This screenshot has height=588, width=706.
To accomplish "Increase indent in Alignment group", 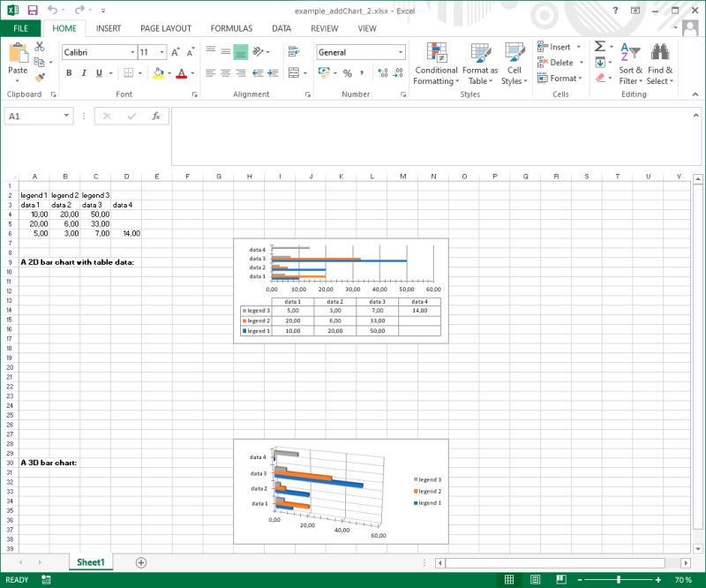I will tap(274, 72).
